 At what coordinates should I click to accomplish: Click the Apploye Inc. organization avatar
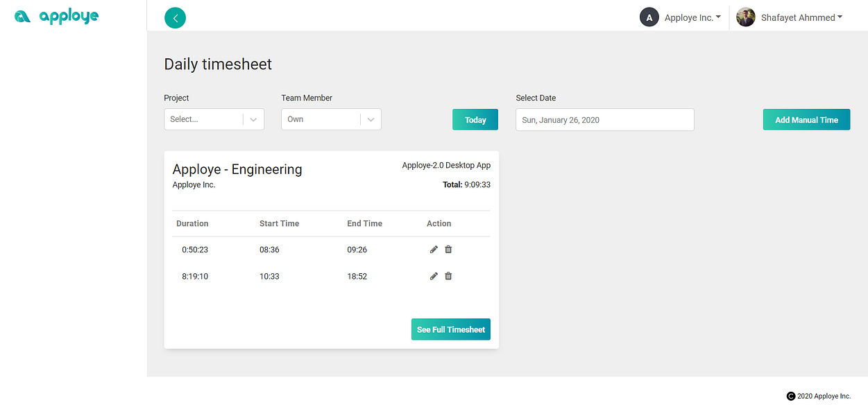point(649,17)
